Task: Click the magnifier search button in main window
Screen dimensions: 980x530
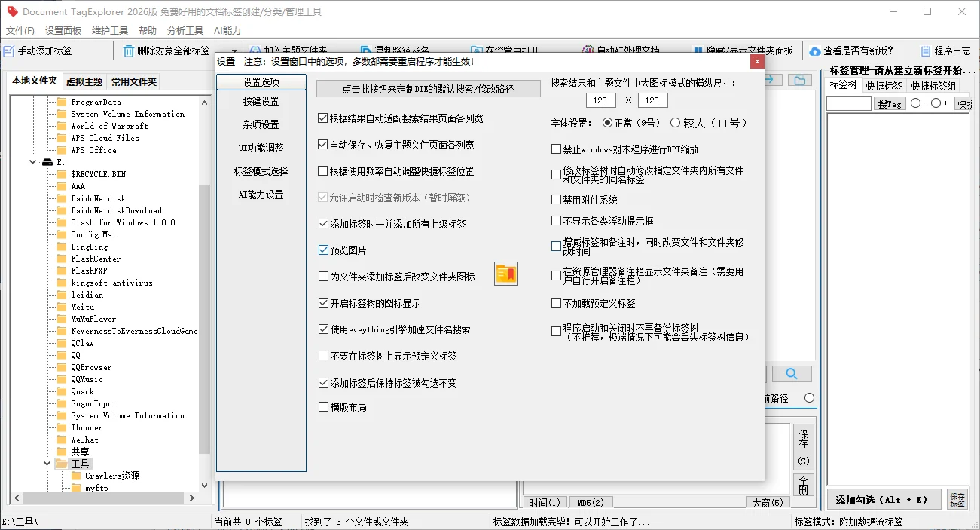Action: (x=792, y=374)
